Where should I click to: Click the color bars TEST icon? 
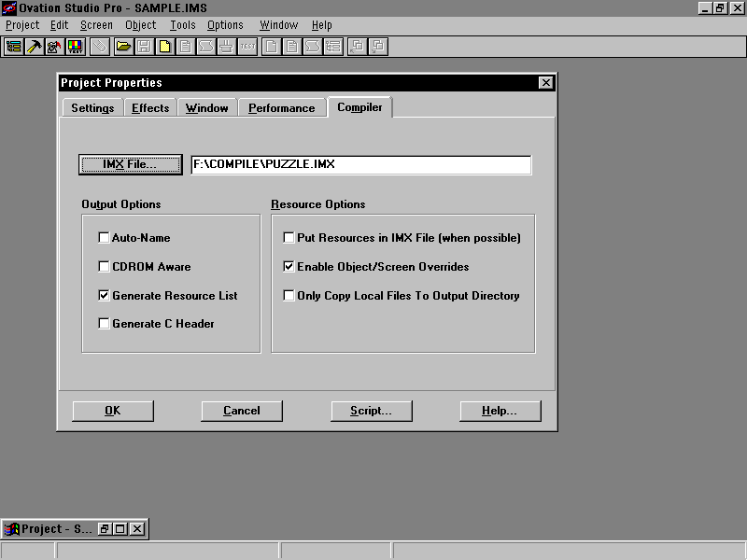(x=76, y=47)
